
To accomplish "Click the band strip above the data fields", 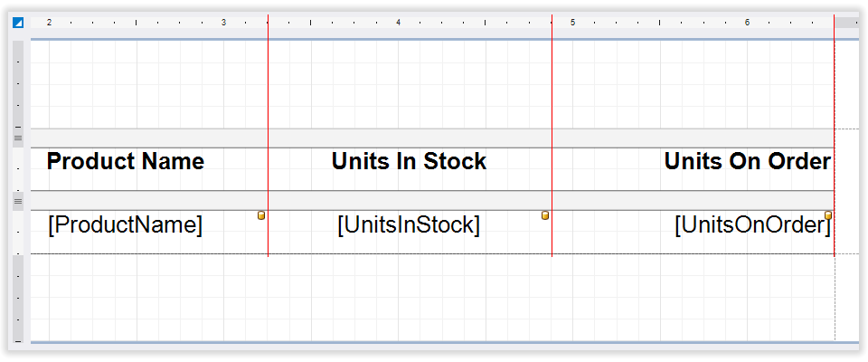I will [x=432, y=200].
